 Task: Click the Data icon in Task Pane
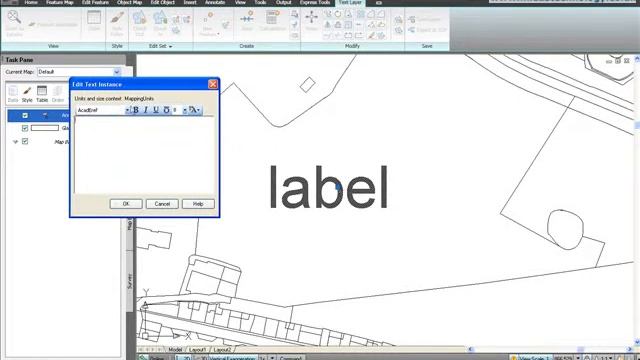pos(13,94)
